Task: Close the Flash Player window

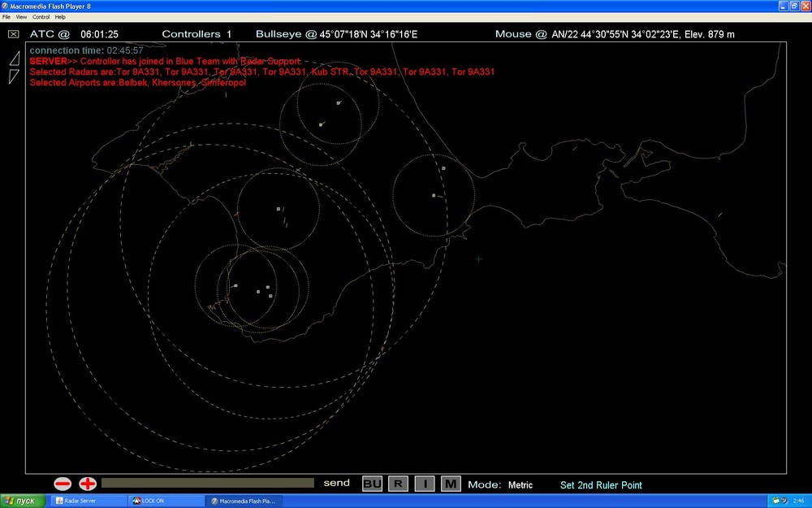Action: coord(806,7)
